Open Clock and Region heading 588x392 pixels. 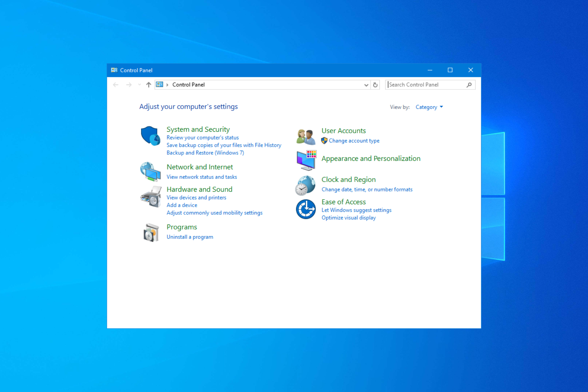(x=349, y=179)
